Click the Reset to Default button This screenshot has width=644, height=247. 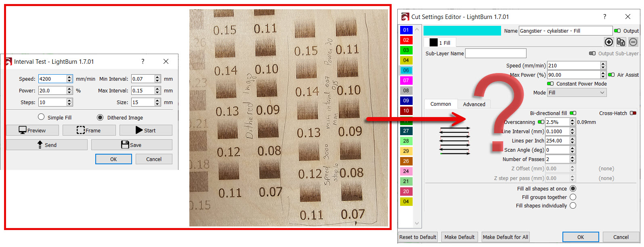pos(417,237)
